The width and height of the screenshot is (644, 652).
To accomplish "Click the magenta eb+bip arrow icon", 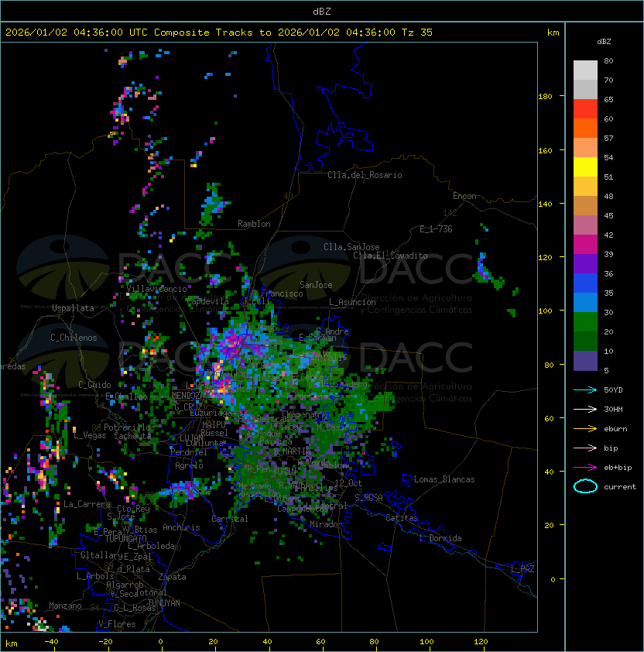I will (585, 468).
